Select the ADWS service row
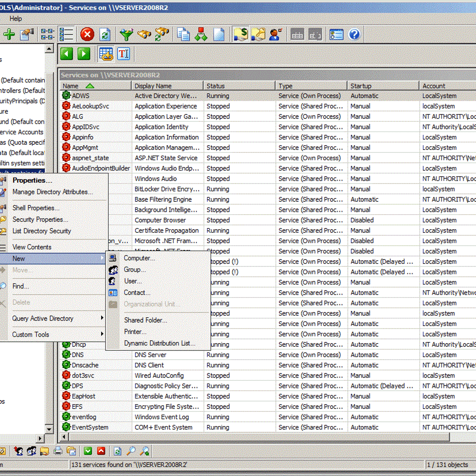Image resolution: width=476 pixels, height=476 pixels. pyautogui.click(x=268, y=96)
